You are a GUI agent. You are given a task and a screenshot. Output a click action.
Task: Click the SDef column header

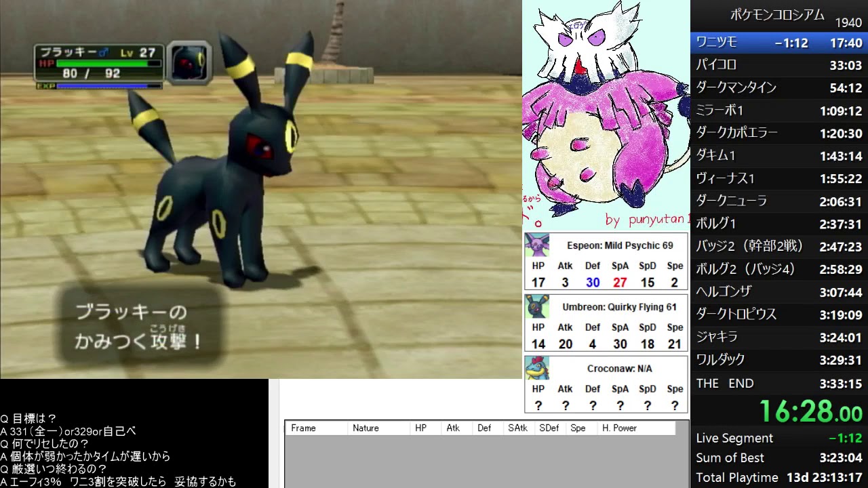click(x=549, y=428)
